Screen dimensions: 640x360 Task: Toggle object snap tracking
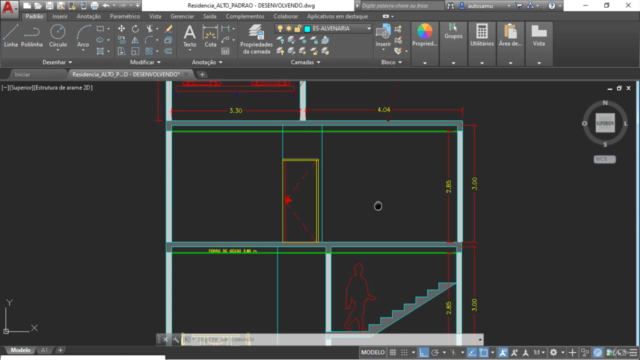point(472,352)
